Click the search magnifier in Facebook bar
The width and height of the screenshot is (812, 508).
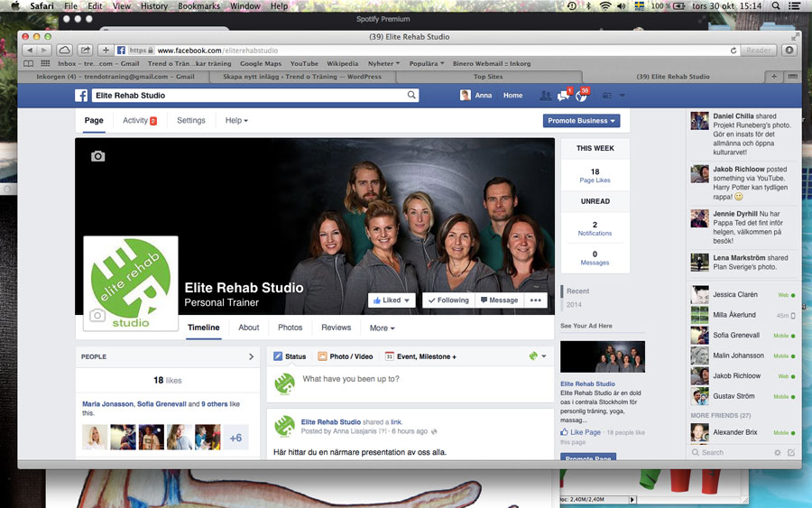click(x=412, y=95)
